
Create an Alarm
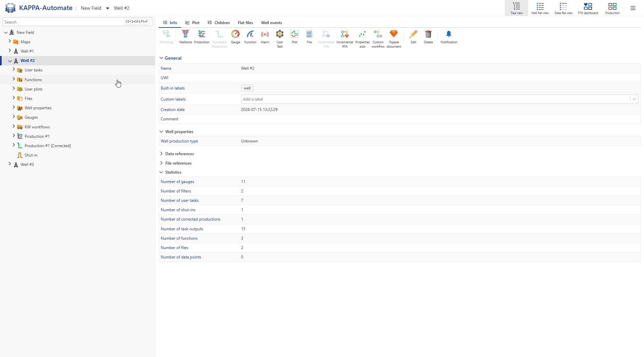pyautogui.click(x=265, y=37)
